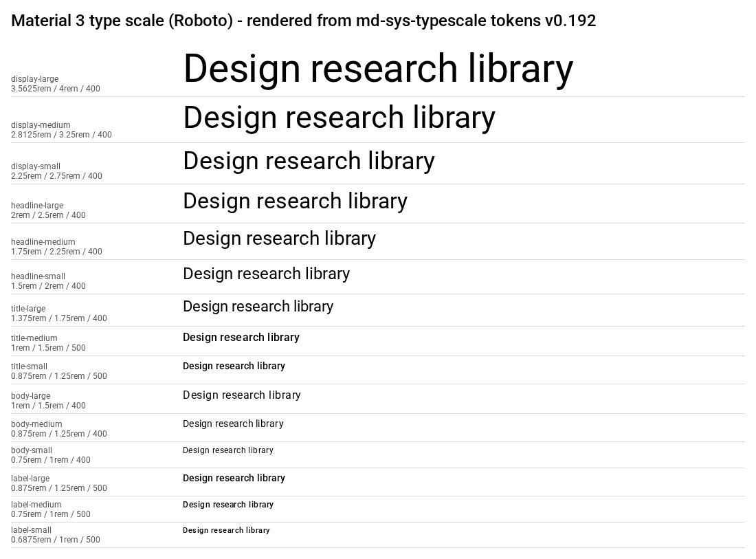The height and width of the screenshot is (559, 756).
Task: Select the headline-medium label
Action: [x=43, y=241]
